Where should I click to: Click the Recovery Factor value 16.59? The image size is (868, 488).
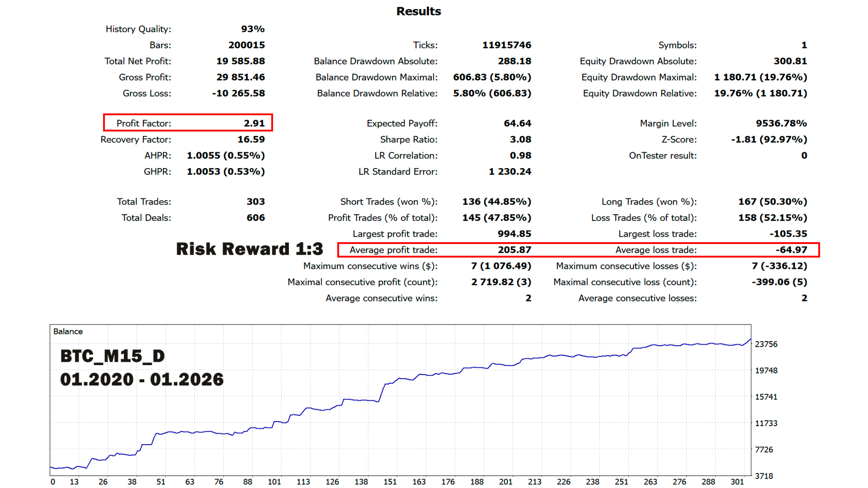pos(251,140)
